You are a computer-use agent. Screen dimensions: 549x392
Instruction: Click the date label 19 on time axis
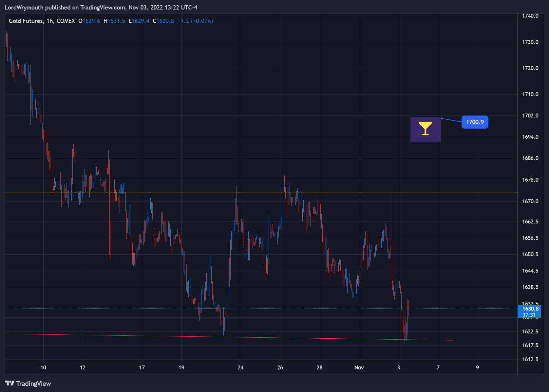point(181,367)
